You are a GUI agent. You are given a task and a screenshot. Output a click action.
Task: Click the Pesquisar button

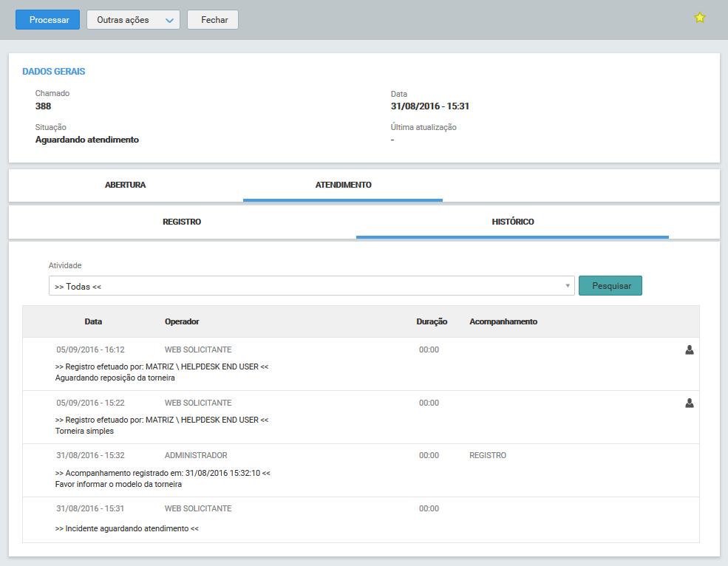pyautogui.click(x=610, y=285)
